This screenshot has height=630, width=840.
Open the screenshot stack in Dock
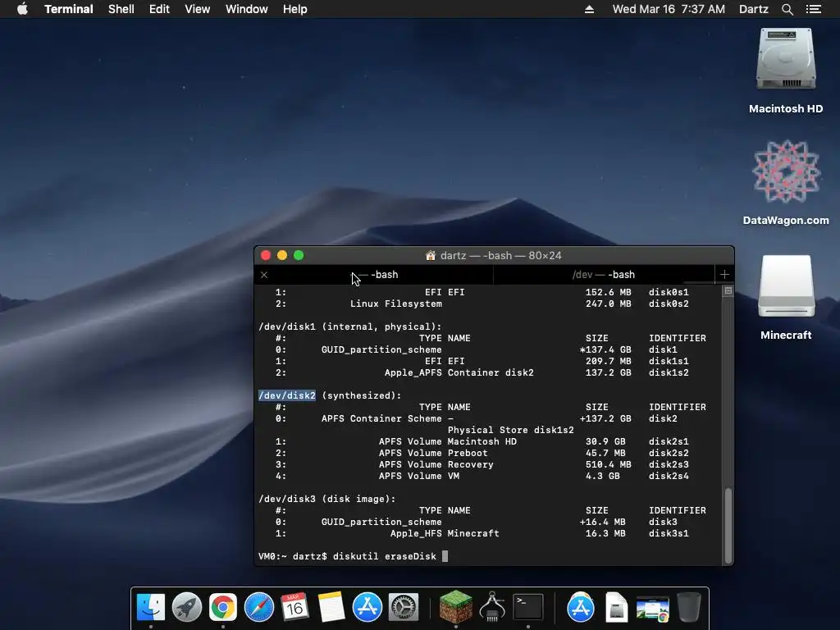pyautogui.click(x=652, y=609)
